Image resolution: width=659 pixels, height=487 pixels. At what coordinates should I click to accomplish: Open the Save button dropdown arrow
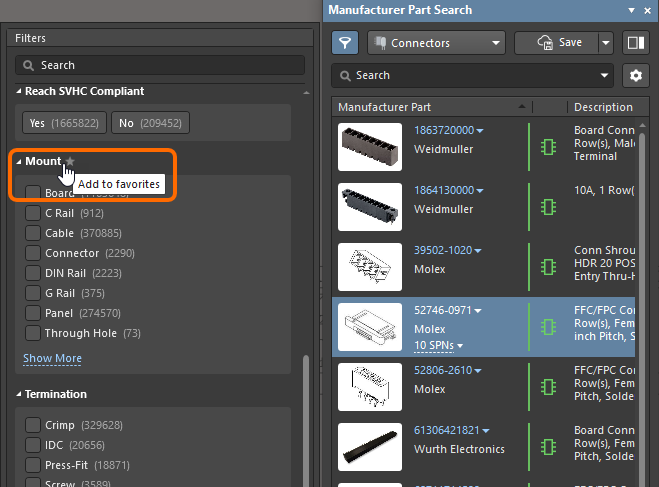click(606, 42)
